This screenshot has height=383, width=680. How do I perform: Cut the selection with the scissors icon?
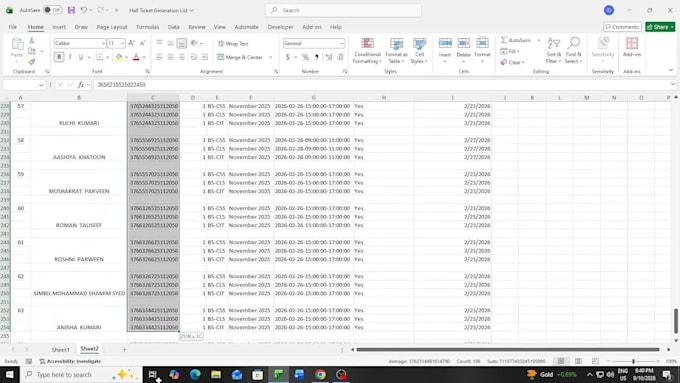(x=32, y=40)
